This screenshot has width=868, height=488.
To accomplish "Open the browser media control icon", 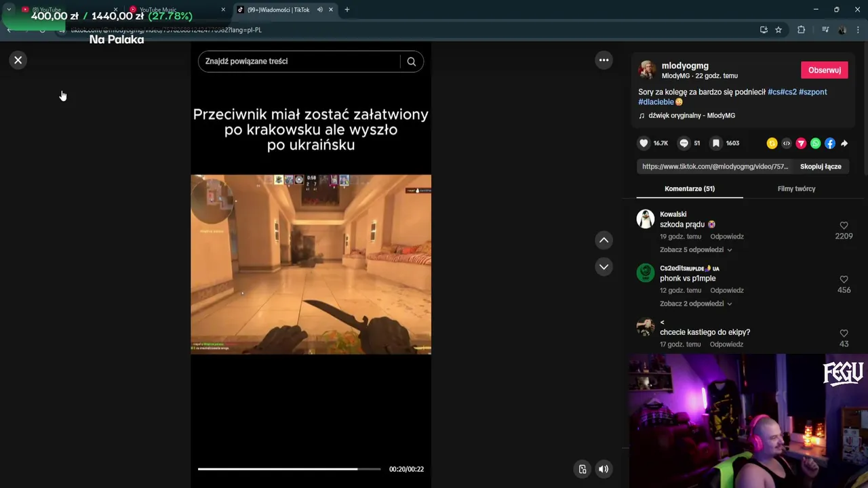I will (825, 30).
